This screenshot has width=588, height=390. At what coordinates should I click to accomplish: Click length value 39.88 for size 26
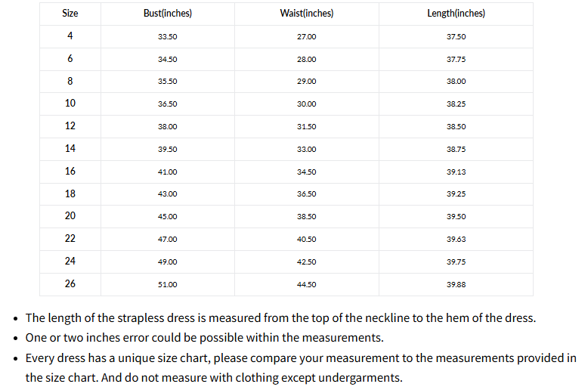456,284
